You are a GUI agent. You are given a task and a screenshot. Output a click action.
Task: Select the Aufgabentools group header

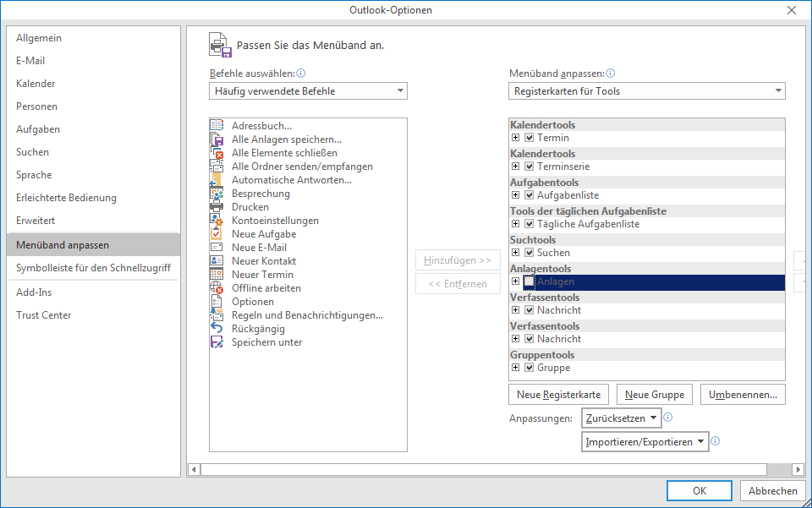[x=647, y=182]
